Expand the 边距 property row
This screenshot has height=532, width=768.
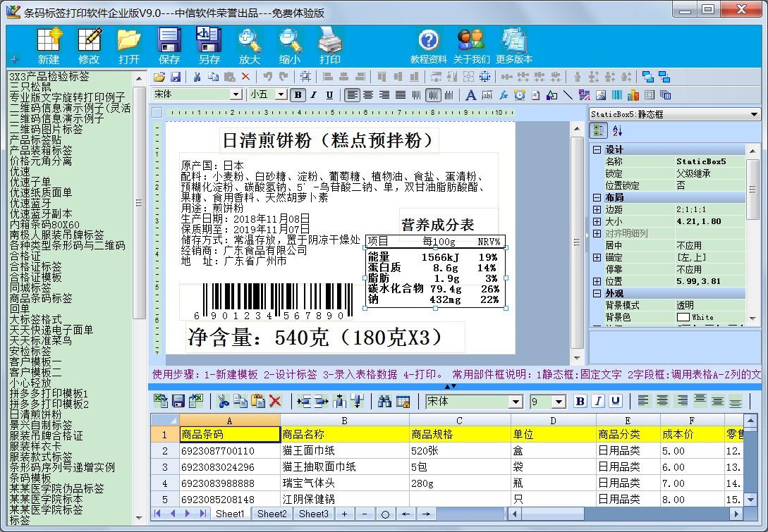pos(597,209)
